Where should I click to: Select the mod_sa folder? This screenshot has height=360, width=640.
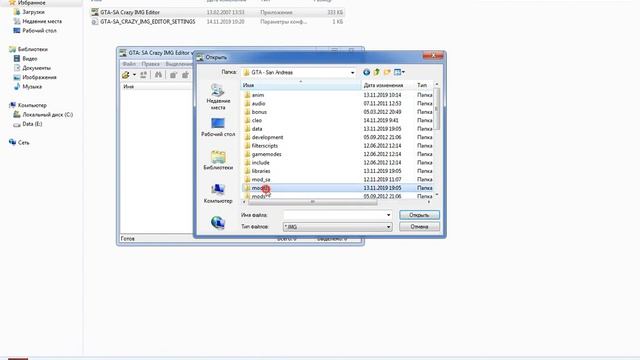click(x=261, y=180)
